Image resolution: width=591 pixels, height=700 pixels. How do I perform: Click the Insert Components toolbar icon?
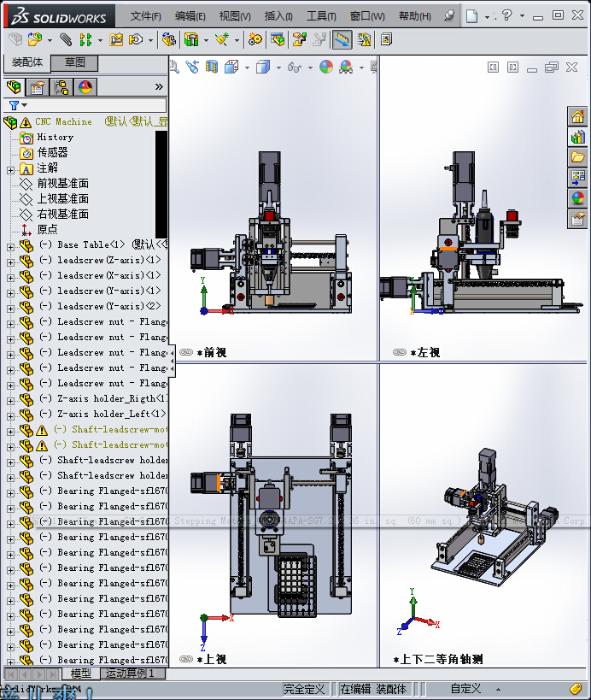35,39
